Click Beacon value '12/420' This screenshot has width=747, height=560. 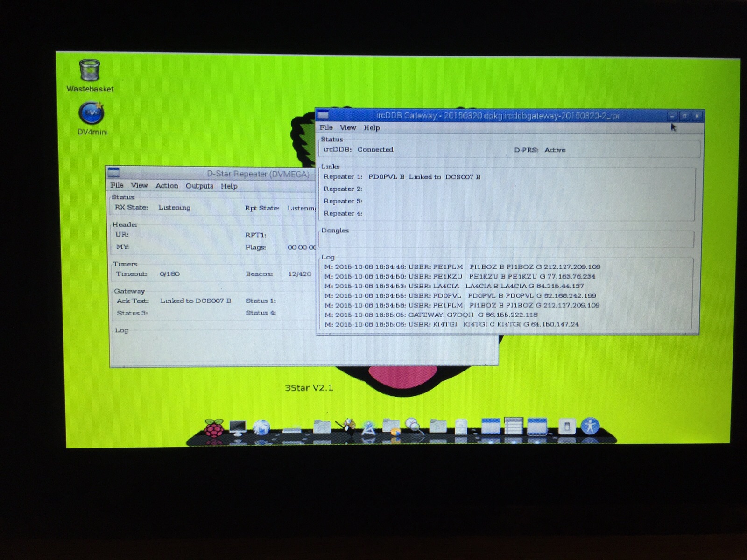299,274
